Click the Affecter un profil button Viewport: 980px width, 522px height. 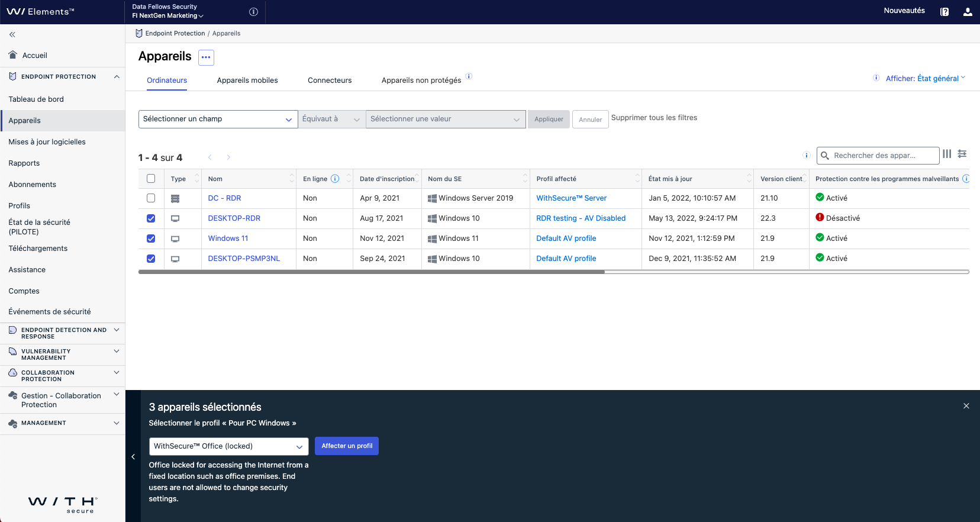point(347,446)
